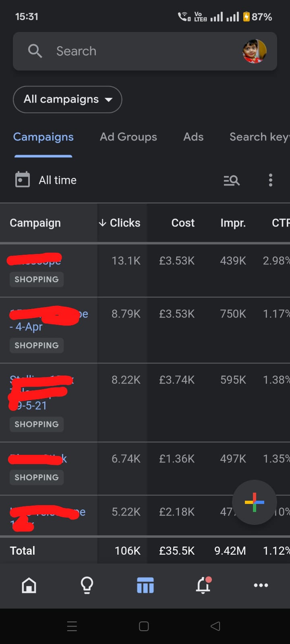
Task: Tap the search magnifier icon
Action: click(x=35, y=51)
